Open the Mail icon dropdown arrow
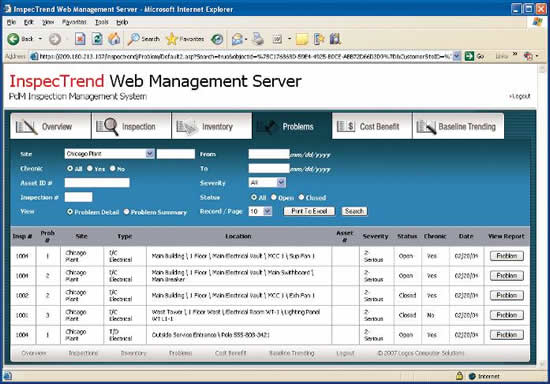The image size is (550, 384). click(246, 39)
